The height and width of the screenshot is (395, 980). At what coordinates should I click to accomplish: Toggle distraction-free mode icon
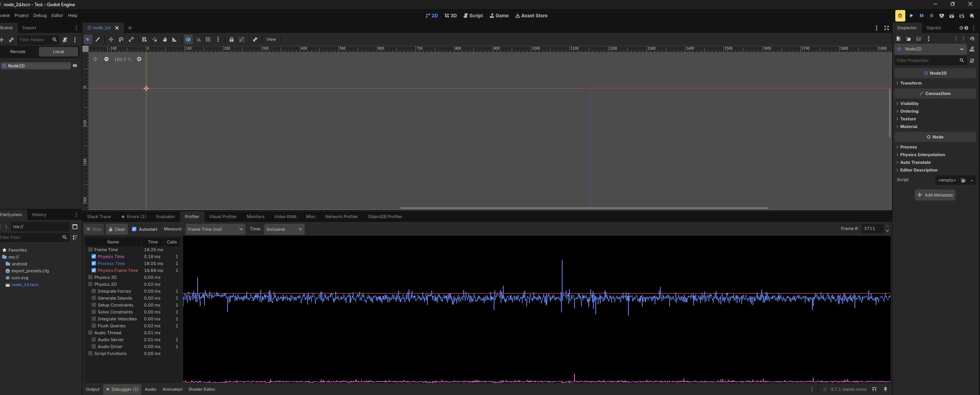click(886, 28)
